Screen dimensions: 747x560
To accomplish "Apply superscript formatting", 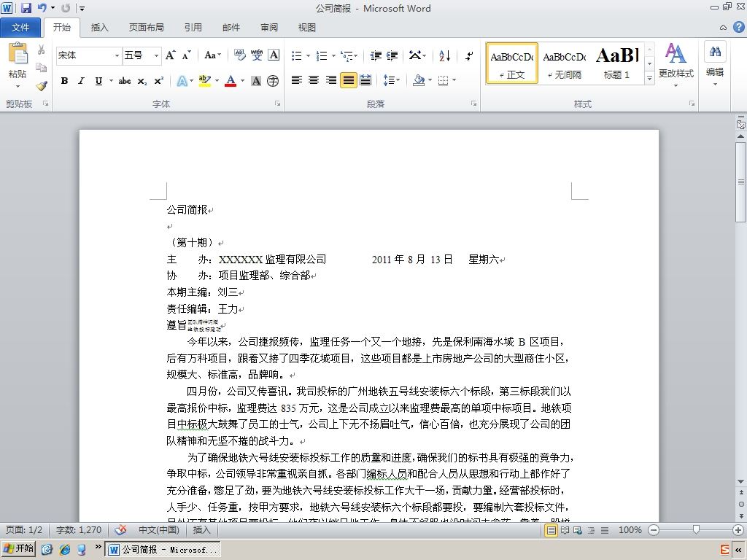I will [x=158, y=81].
